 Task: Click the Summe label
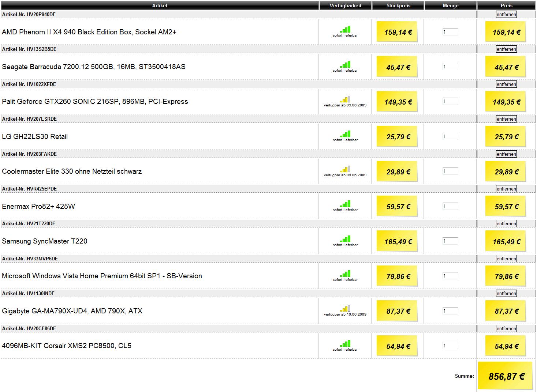tap(464, 376)
